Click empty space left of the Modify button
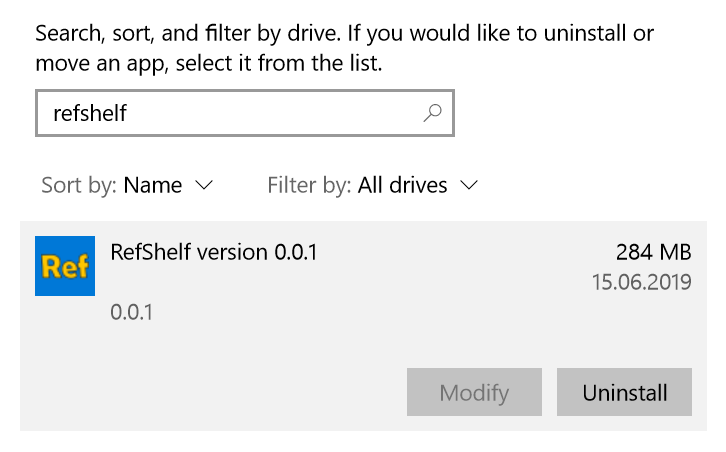The height and width of the screenshot is (452, 726). (x=220, y=392)
